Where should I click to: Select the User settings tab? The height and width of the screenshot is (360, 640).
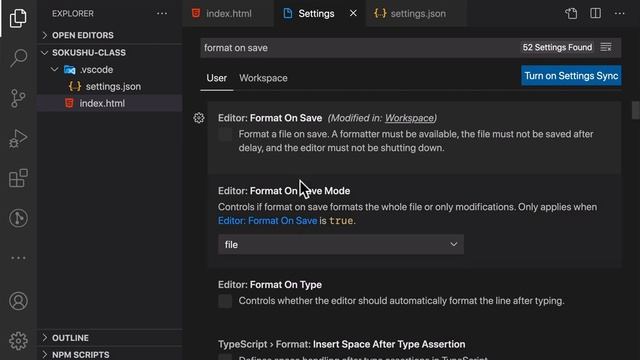pyautogui.click(x=216, y=78)
